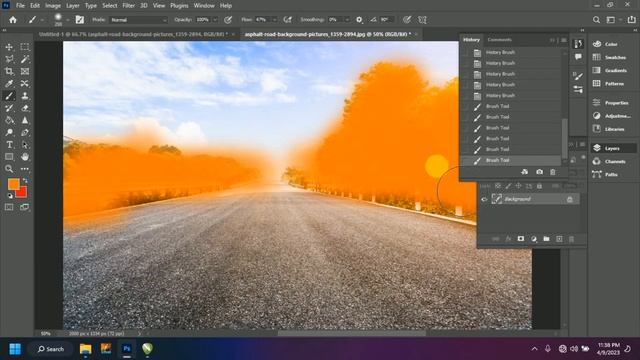
Task: Click the Home icon in options bar
Action: point(13,20)
